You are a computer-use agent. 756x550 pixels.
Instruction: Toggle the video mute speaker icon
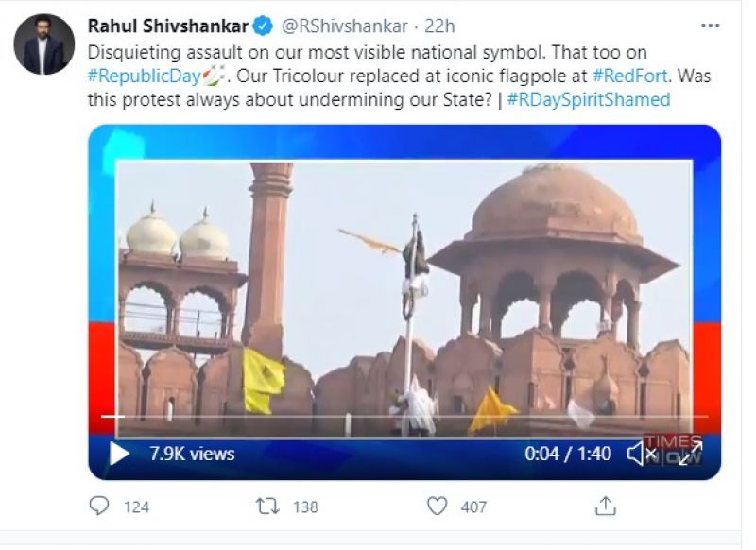click(642, 454)
